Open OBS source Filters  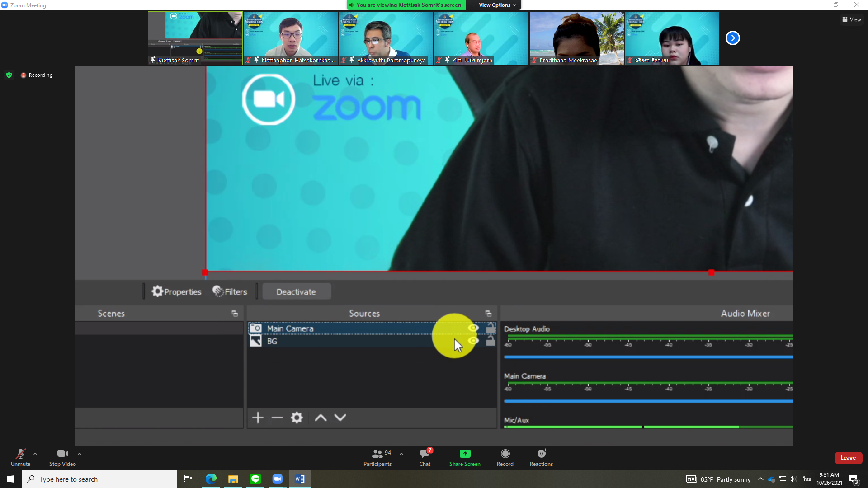click(230, 291)
